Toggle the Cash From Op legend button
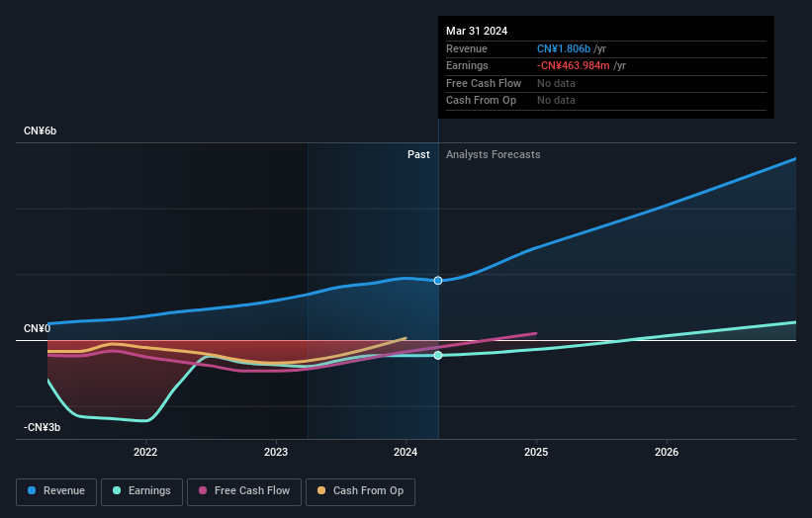The width and height of the screenshot is (812, 518). [360, 491]
